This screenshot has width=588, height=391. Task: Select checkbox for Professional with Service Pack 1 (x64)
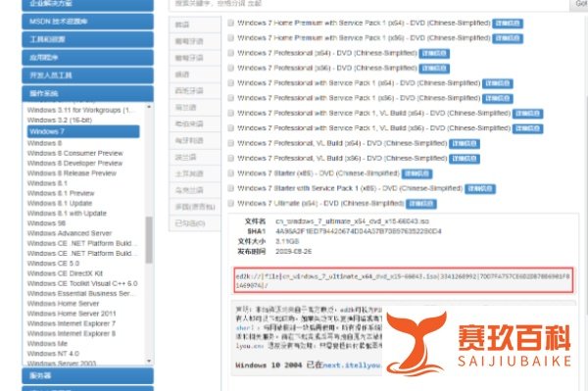point(230,83)
